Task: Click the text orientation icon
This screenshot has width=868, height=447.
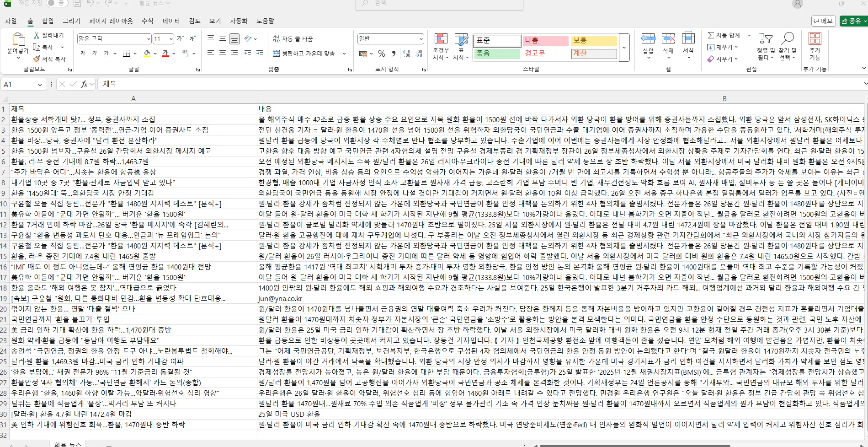Action: (x=248, y=38)
